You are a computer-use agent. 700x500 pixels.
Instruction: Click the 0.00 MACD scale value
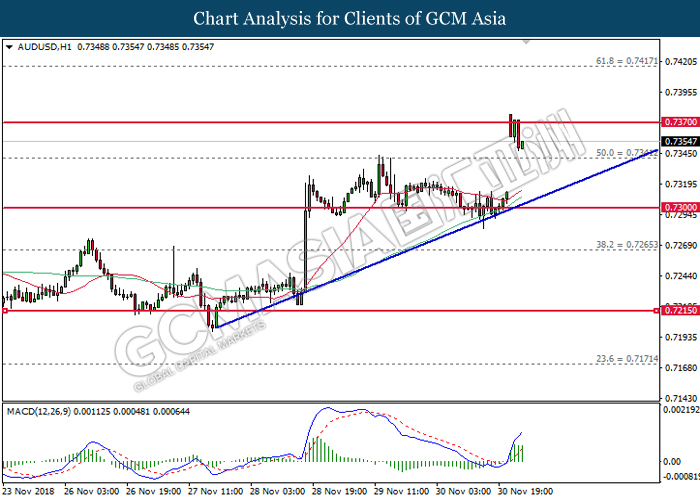(672, 462)
